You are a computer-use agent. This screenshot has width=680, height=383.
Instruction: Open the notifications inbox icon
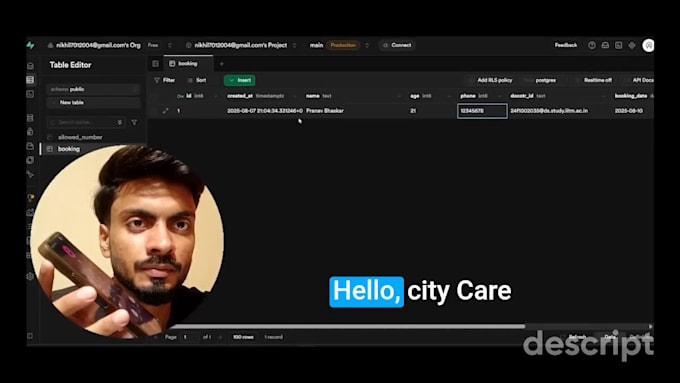pyautogui.click(x=605, y=45)
